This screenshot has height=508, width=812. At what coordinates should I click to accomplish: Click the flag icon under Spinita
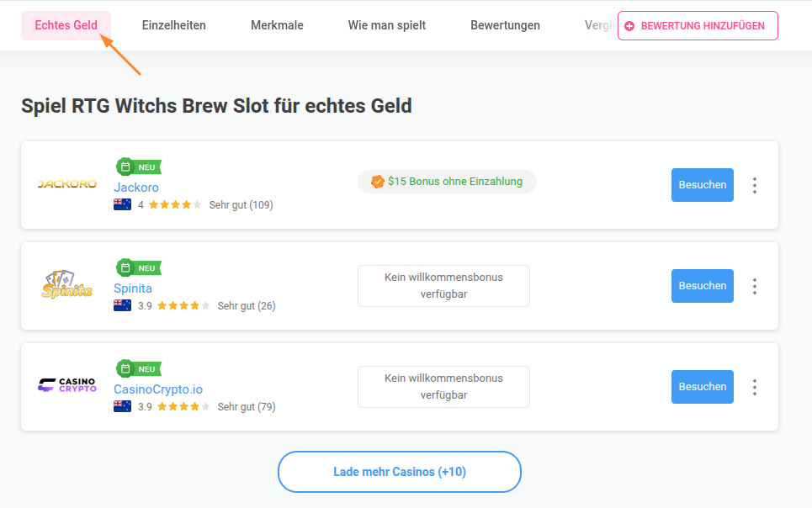122,305
